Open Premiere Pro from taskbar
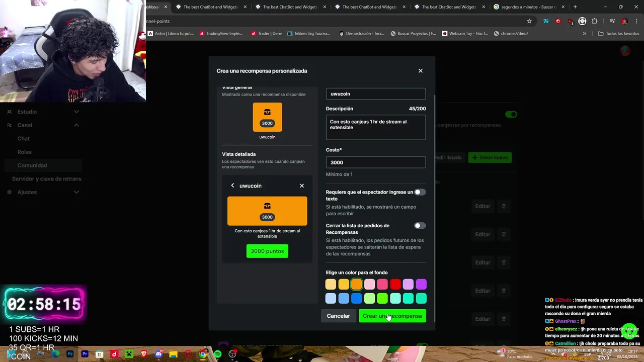 tap(85, 354)
